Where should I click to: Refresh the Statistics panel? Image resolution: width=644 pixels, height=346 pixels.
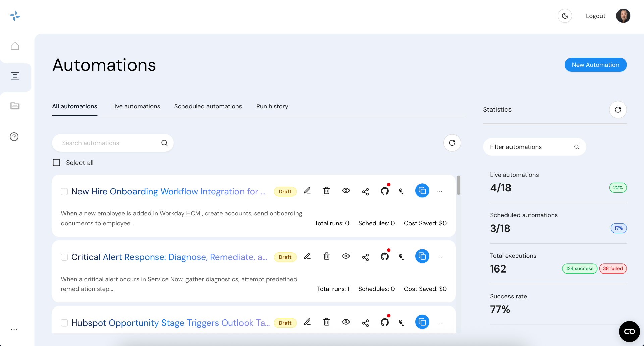tap(618, 110)
